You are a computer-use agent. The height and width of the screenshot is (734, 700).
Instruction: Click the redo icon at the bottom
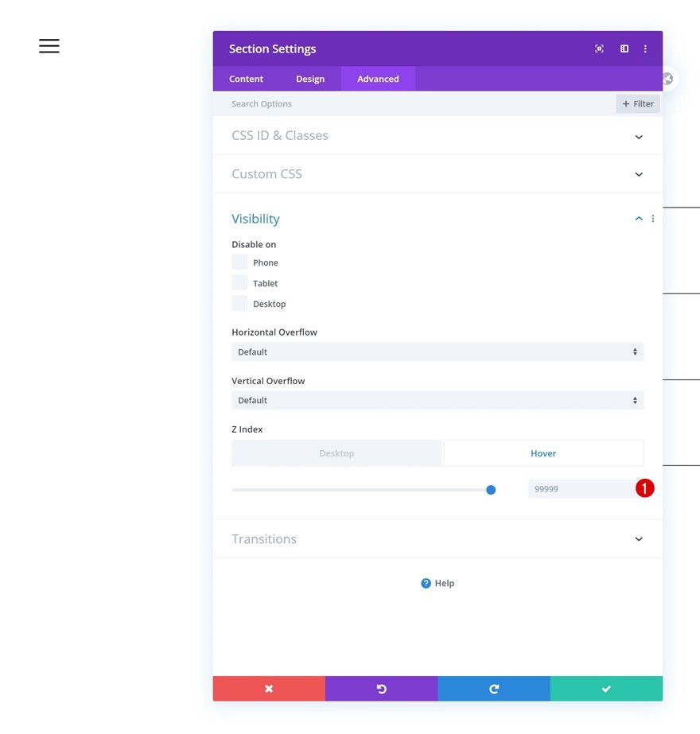(x=493, y=688)
